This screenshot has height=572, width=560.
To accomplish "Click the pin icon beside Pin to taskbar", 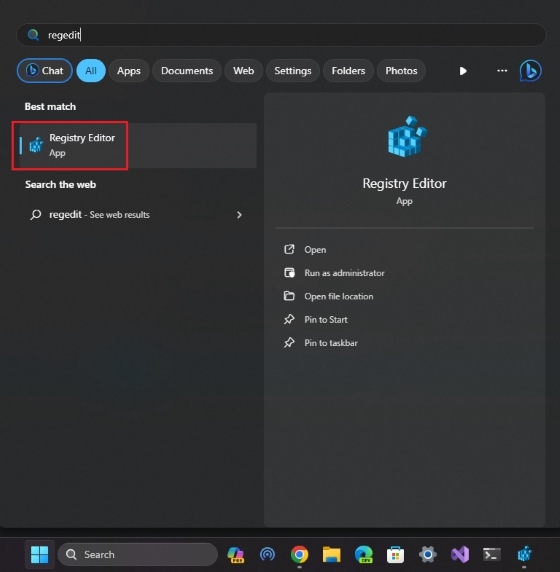I will [x=289, y=343].
